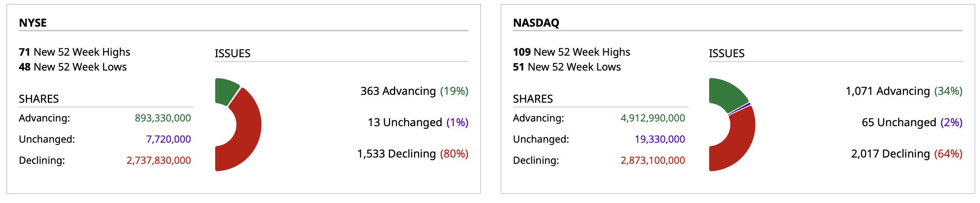Click the green advancing segment of NYSE donut
Image resolution: width=980 pixels, height=203 pixels.
pos(225,91)
